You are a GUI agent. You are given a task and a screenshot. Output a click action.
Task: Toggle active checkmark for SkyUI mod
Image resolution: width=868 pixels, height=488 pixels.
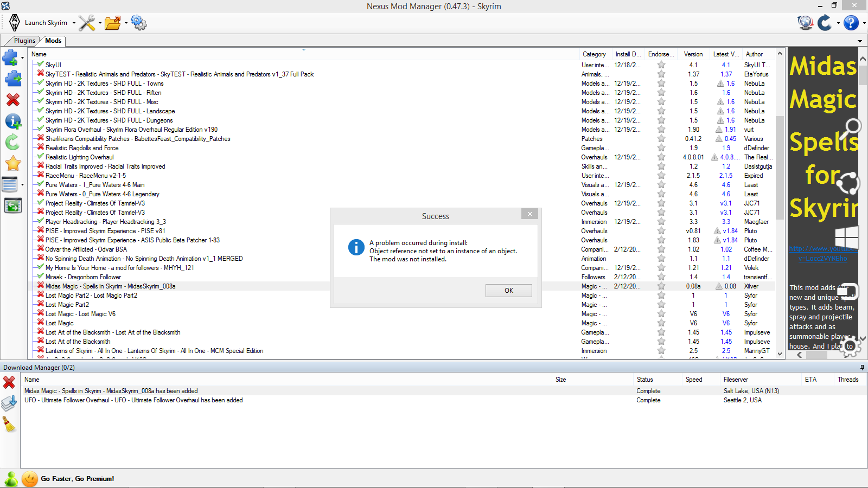coord(40,65)
